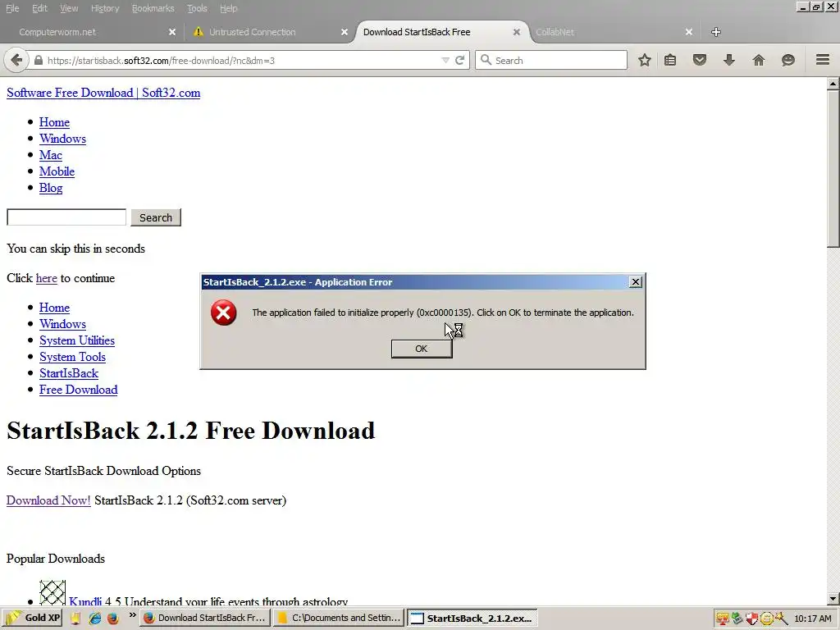Open the downloads arrow icon
This screenshot has width=840, height=630.
coord(729,60)
